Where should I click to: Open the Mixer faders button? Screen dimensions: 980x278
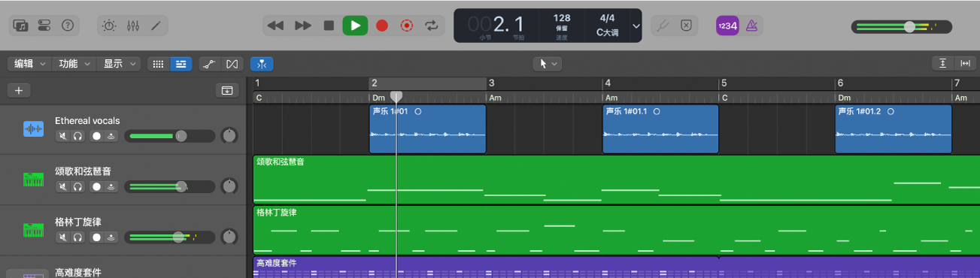(x=133, y=26)
